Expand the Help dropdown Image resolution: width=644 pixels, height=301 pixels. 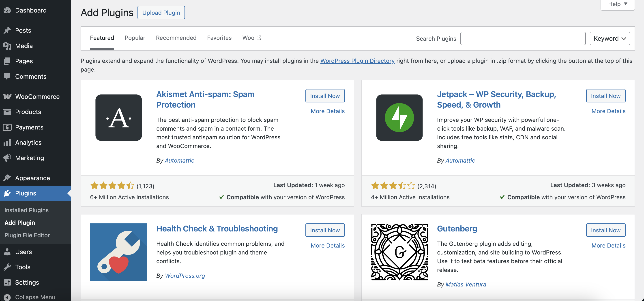pyautogui.click(x=618, y=4)
